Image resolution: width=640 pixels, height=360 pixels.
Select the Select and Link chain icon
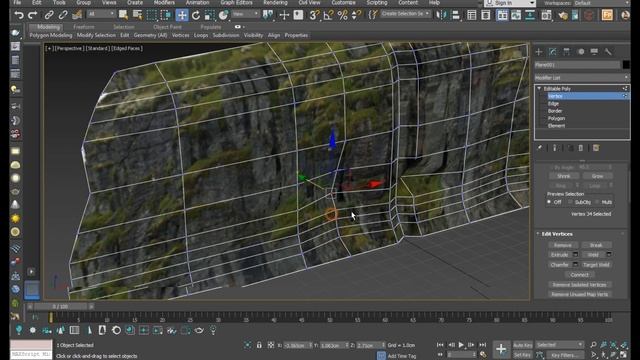[49, 15]
